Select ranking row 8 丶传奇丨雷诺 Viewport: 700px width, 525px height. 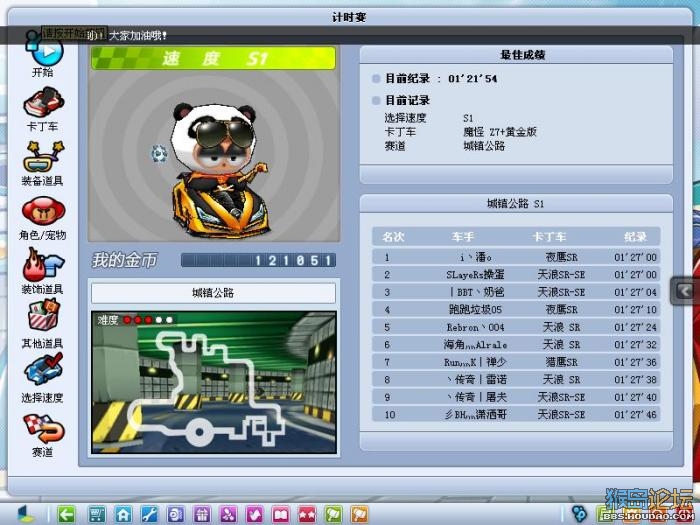pyautogui.click(x=516, y=379)
